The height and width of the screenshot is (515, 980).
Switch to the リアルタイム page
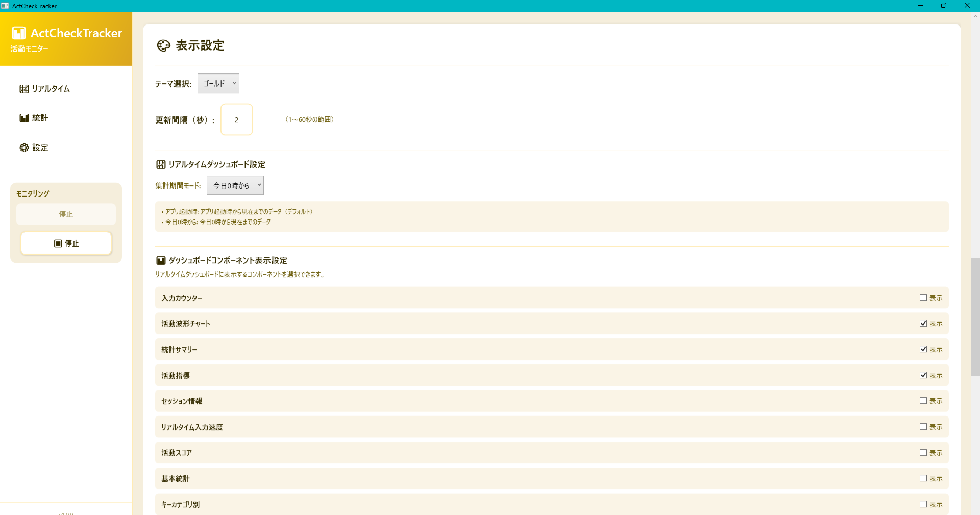tap(50, 88)
